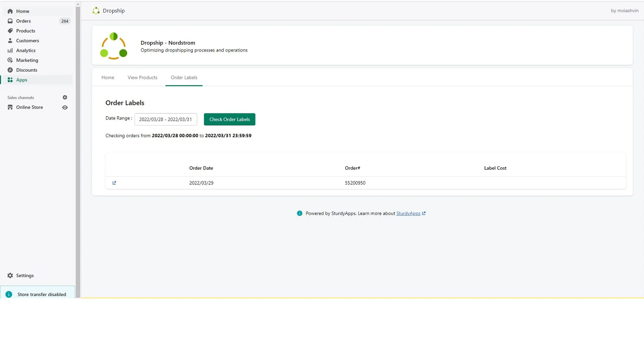Toggle Online Store preview eye icon
Screen dimensions: 644x362
(65, 107)
